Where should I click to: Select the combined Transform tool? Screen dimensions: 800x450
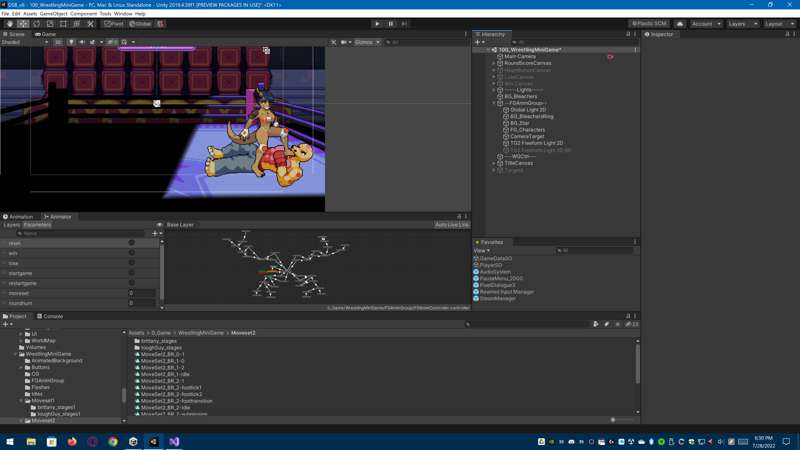[77, 24]
